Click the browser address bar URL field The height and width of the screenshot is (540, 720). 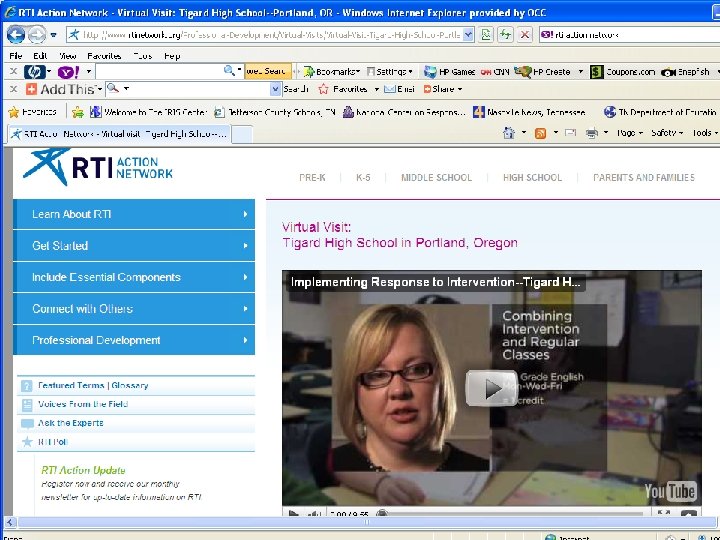coord(271,34)
